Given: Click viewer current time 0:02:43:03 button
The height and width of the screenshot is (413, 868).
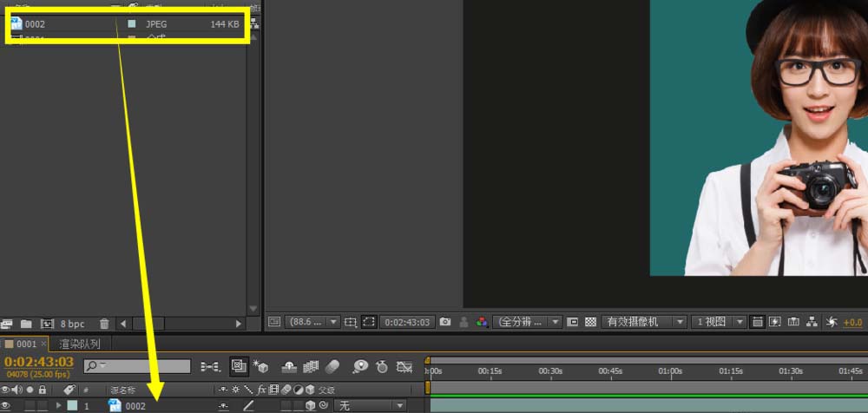Looking at the screenshot, I should [406, 322].
